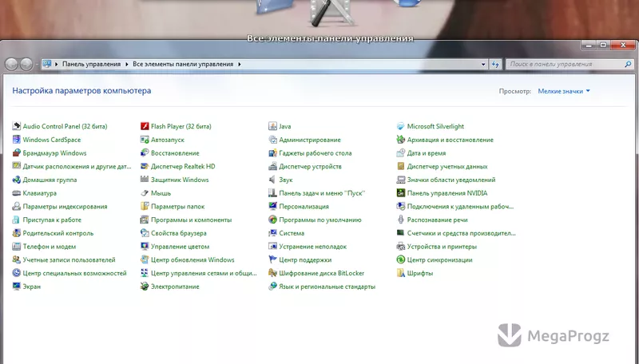Screen dimensions: 639x364
Task: Open the Значки области уведомлений link
Action: tap(451, 180)
